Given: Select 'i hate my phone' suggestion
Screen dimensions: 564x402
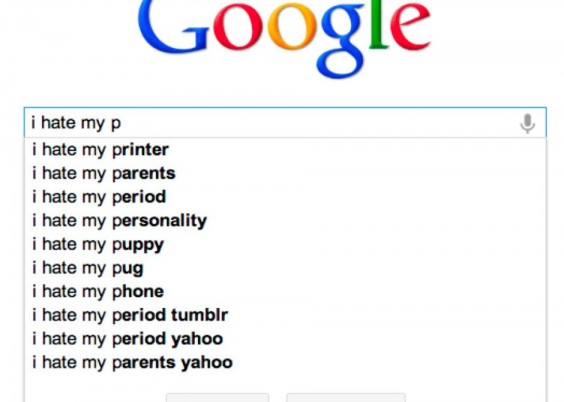Looking at the screenshot, I should [285, 292].
